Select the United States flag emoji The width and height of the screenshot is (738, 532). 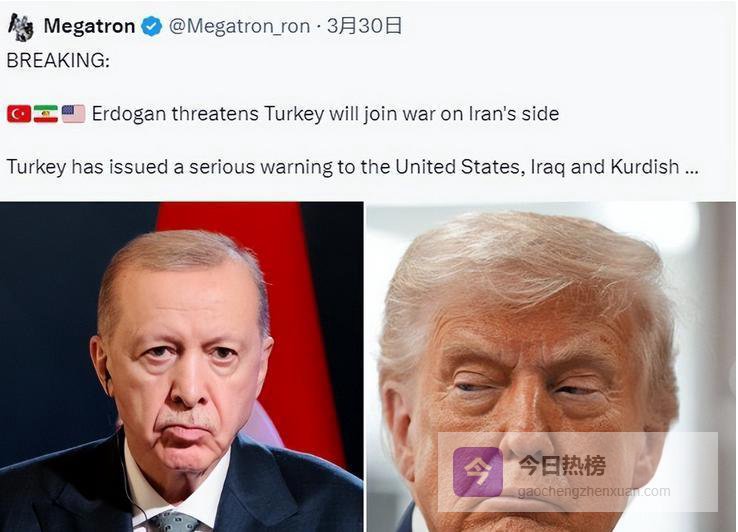click(73, 114)
